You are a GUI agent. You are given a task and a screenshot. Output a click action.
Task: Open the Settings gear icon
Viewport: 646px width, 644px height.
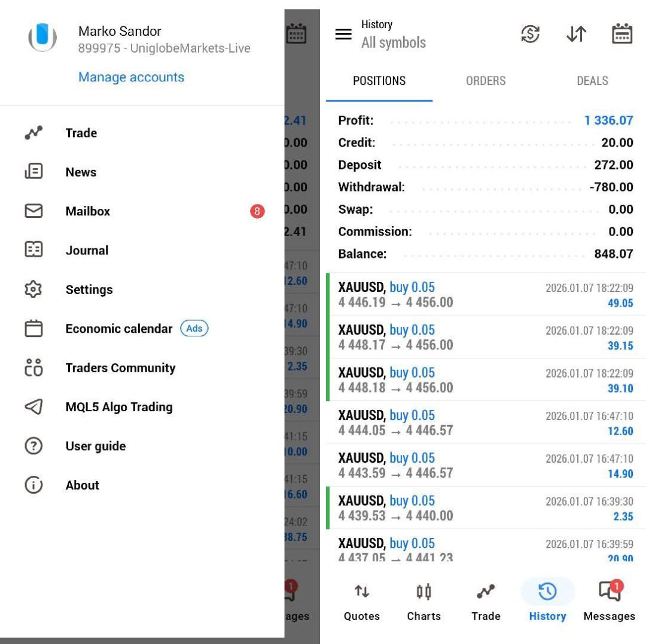[33, 289]
